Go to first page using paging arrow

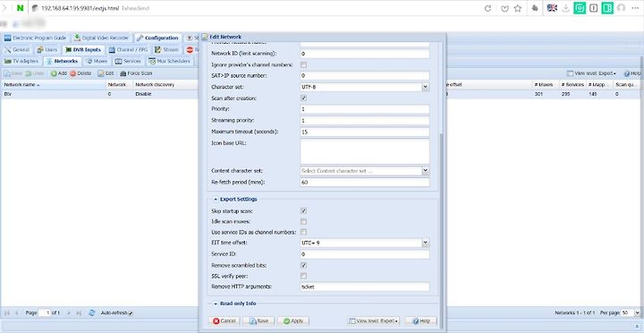tap(7, 312)
